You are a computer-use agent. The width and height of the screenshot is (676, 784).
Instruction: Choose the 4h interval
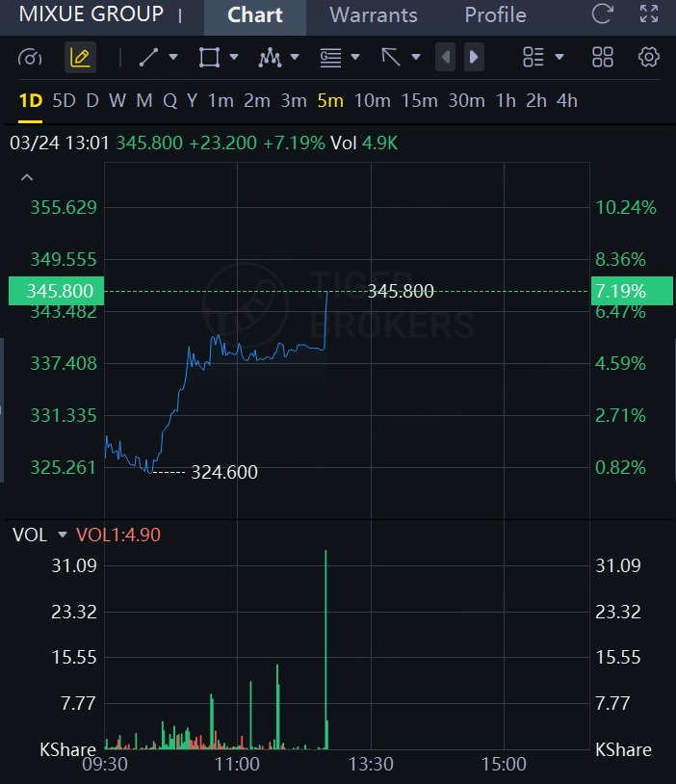567,101
